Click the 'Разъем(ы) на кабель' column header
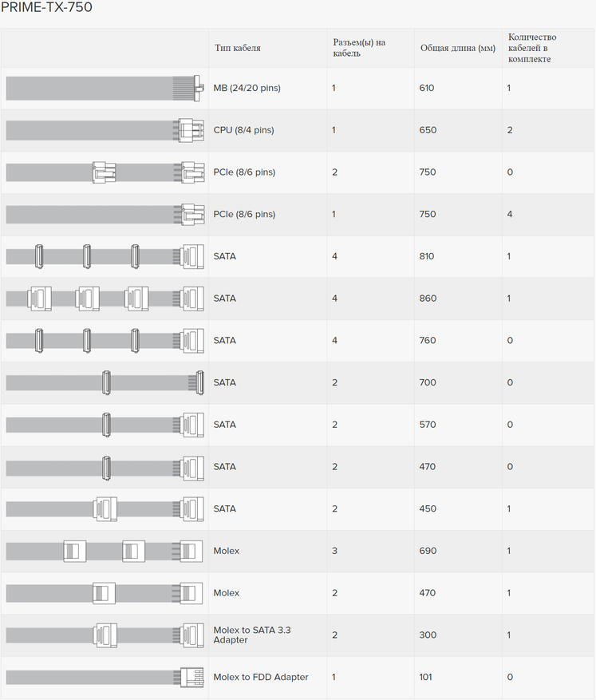The width and height of the screenshot is (596, 700). point(359,48)
